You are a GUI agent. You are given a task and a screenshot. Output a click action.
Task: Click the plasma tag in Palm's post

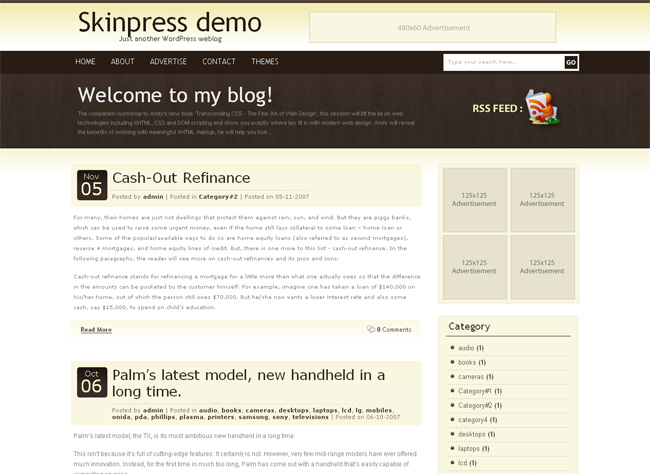tap(191, 417)
